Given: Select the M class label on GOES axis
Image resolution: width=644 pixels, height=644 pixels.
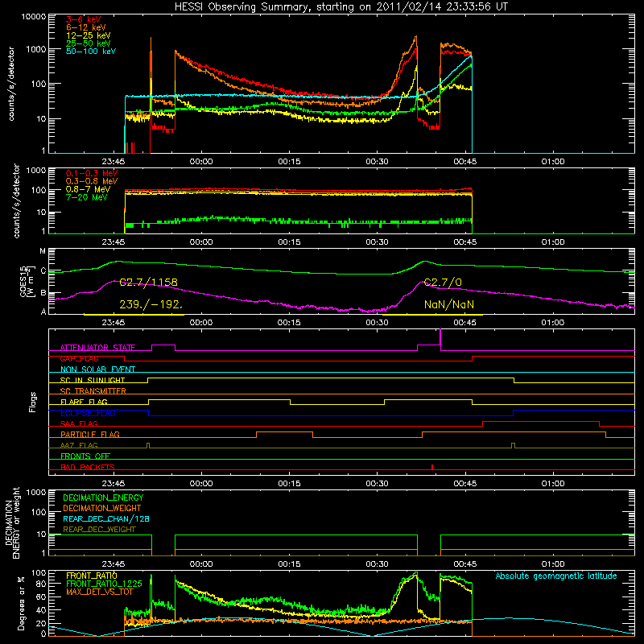Looking at the screenshot, I should tap(43, 251).
